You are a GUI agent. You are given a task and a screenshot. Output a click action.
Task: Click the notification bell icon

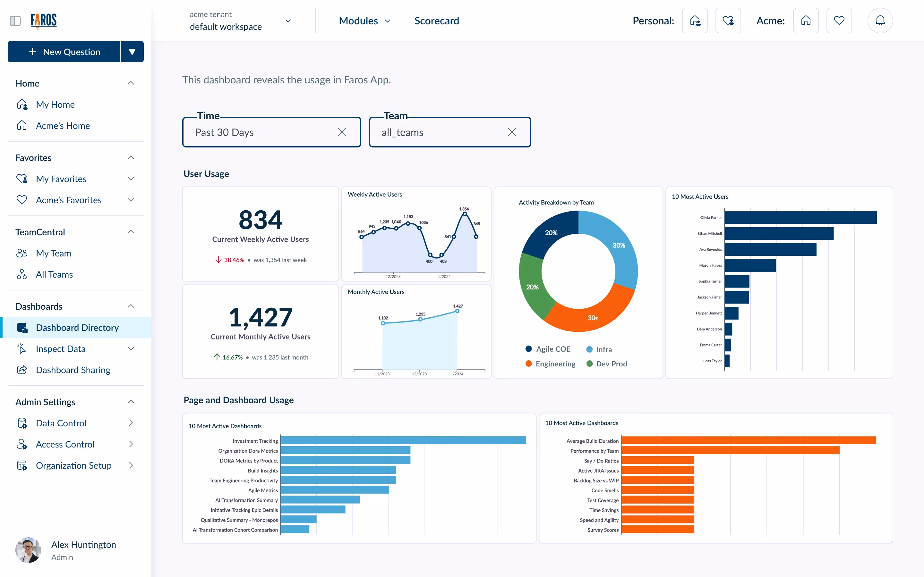(x=880, y=21)
